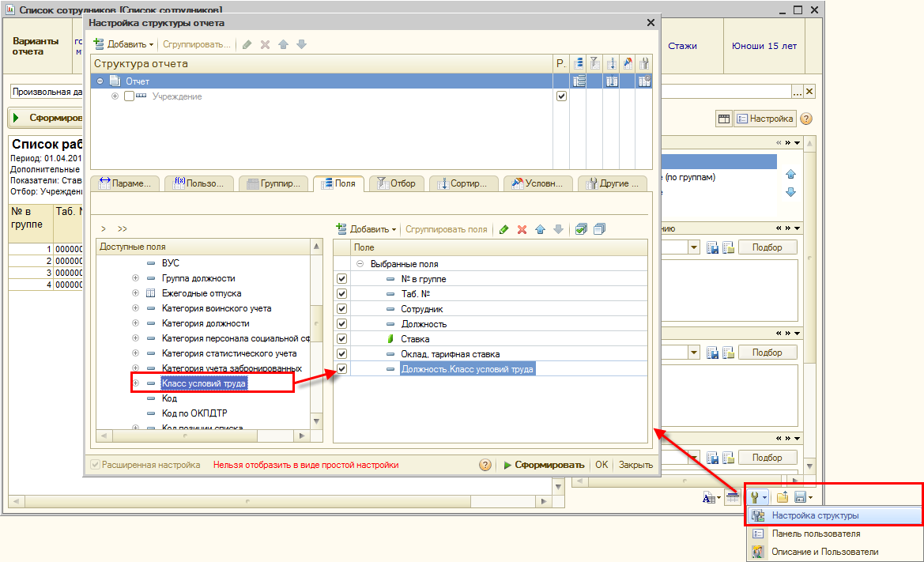Viewport: 924px width, 562px height.
Task: Click the table layout icon left of Настройка
Action: click(x=724, y=119)
